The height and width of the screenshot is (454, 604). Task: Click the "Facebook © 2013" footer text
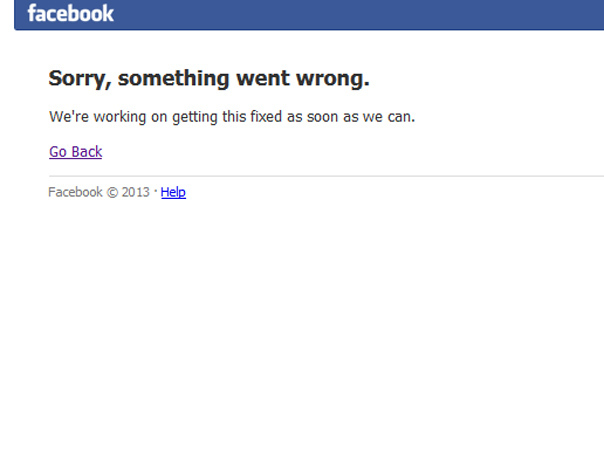[99, 192]
